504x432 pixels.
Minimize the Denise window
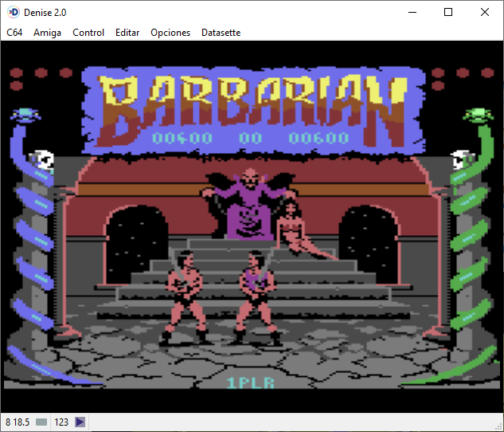click(412, 12)
